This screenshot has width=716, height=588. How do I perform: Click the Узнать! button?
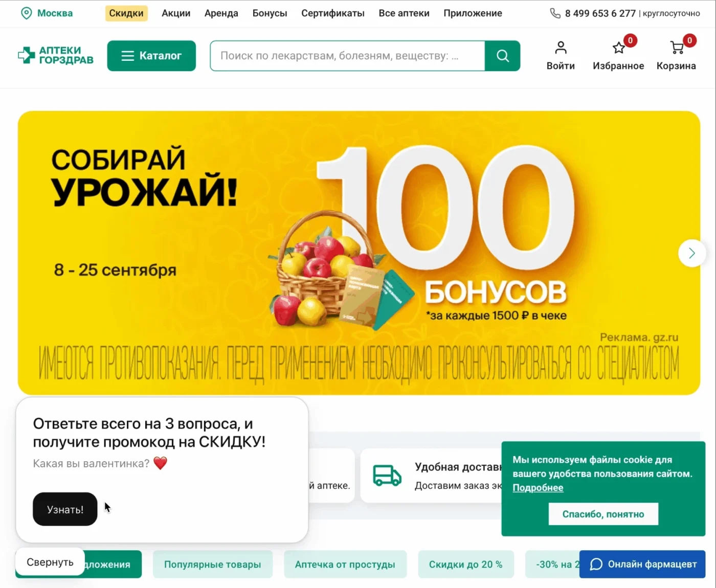pyautogui.click(x=65, y=509)
